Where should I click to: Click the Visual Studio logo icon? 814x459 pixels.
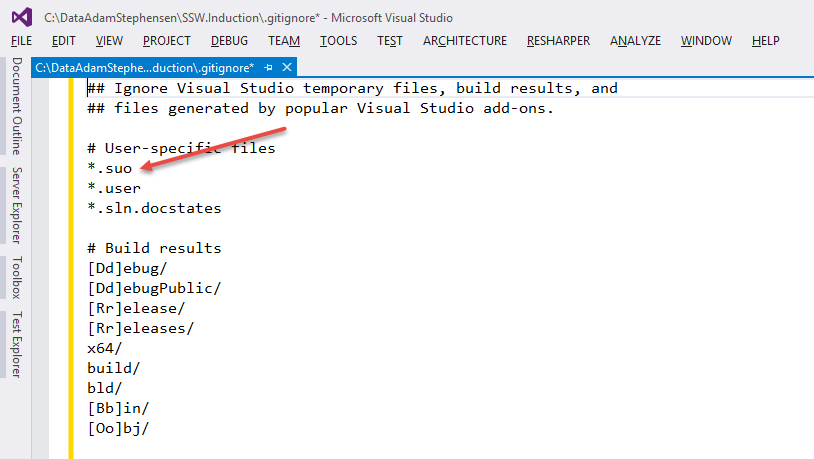[22, 17]
